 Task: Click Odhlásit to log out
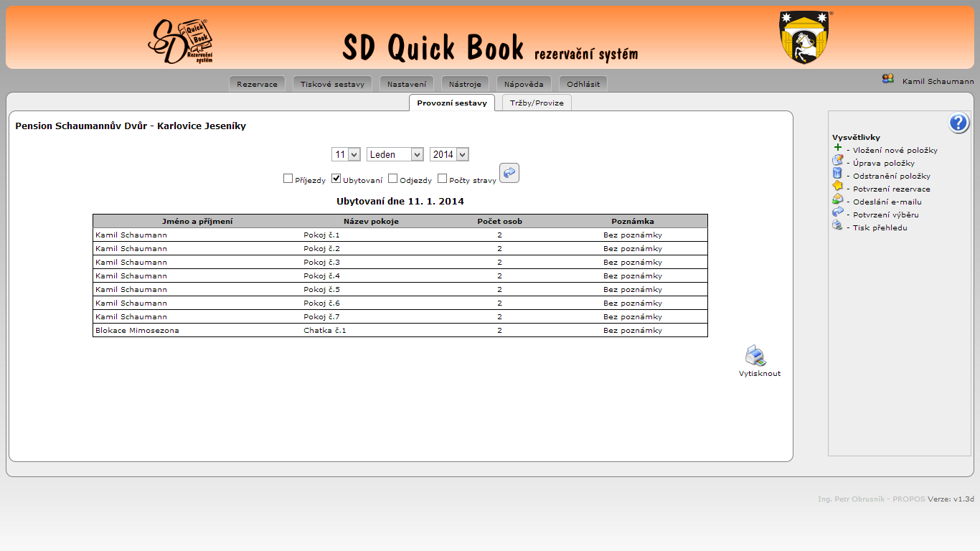pos(583,84)
